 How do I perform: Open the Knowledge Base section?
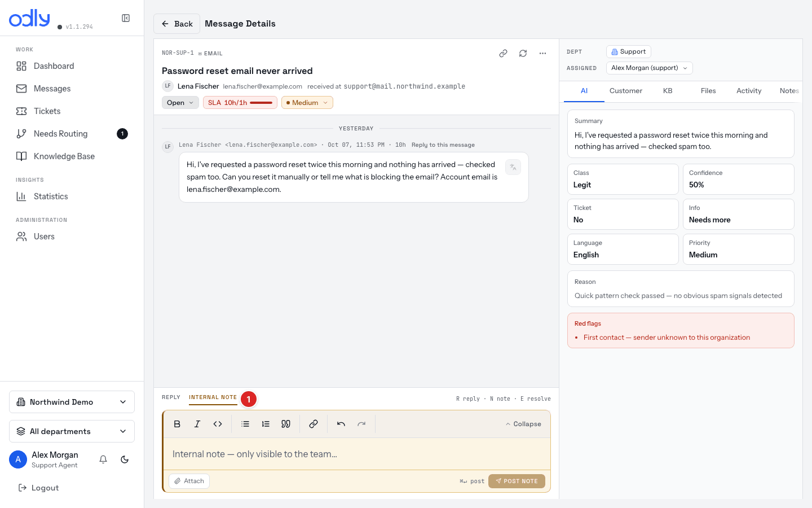[x=72, y=156]
